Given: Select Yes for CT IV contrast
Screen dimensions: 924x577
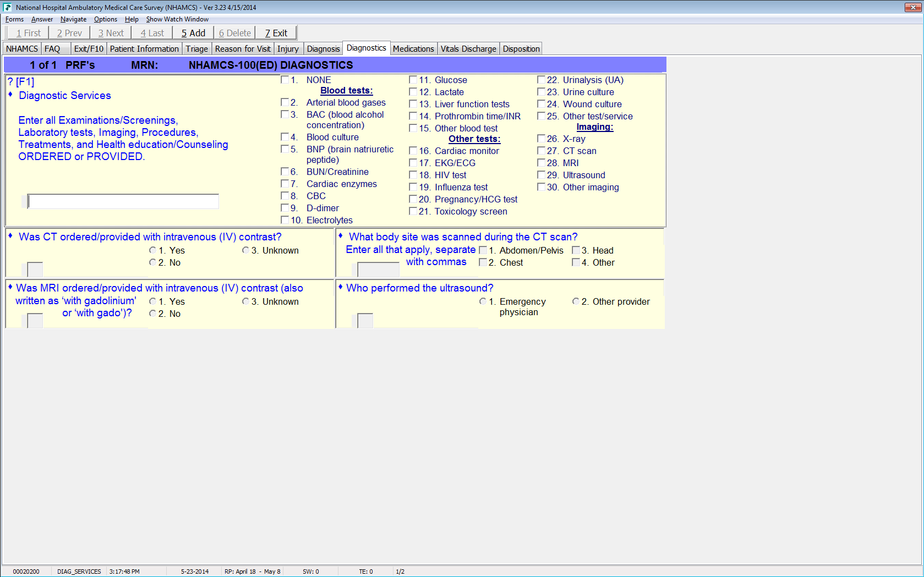Looking at the screenshot, I should [153, 250].
